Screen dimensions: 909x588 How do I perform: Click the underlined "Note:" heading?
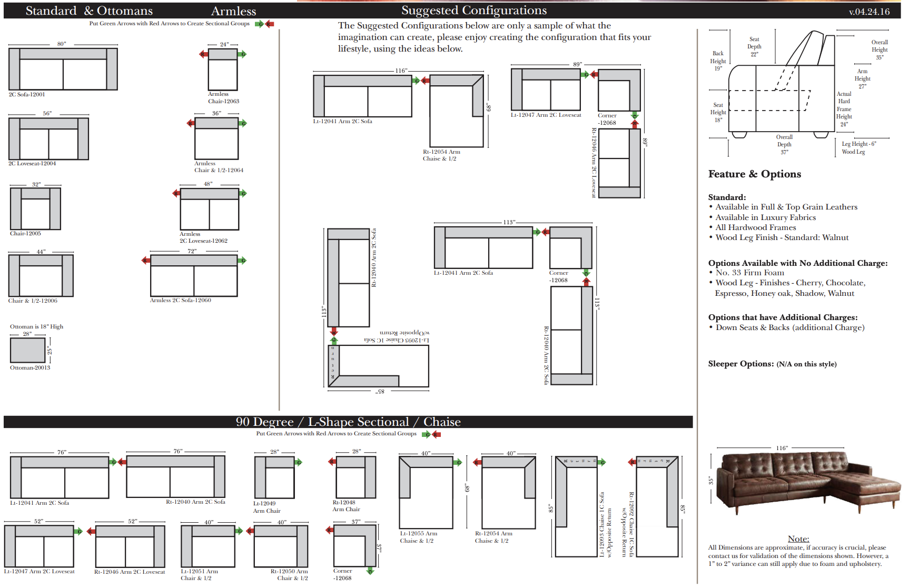point(798,539)
